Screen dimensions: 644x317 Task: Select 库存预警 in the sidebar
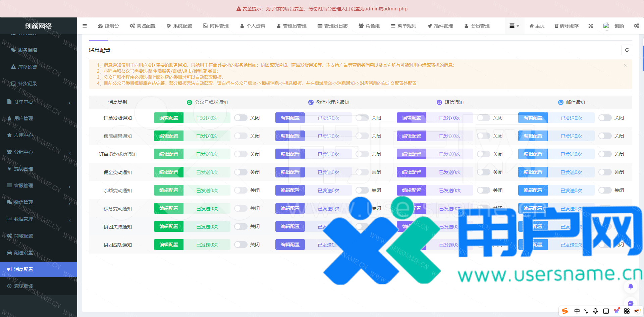(27, 67)
